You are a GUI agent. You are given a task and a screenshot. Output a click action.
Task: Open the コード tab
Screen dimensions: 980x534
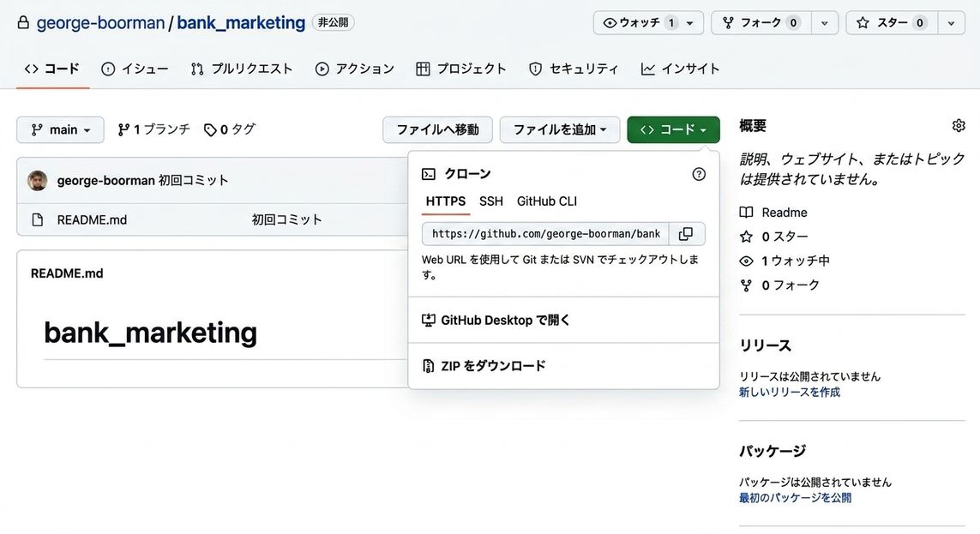tap(52, 69)
